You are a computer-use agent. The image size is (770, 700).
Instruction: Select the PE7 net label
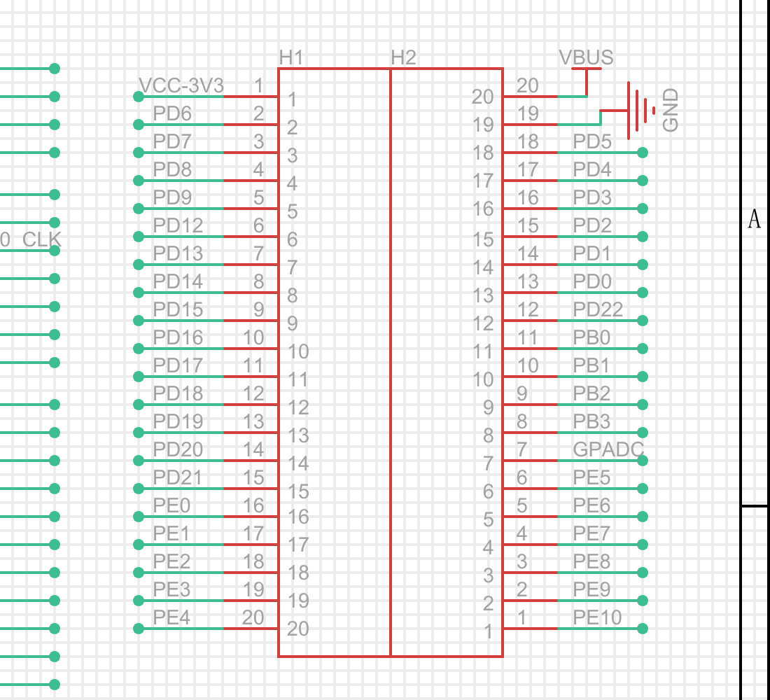[591, 533]
